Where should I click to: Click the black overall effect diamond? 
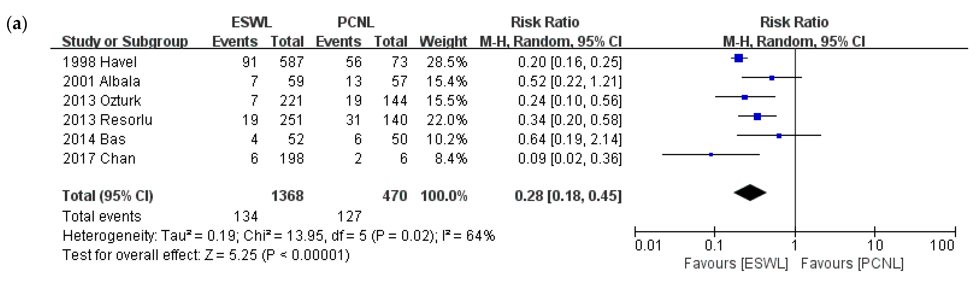[750, 193]
